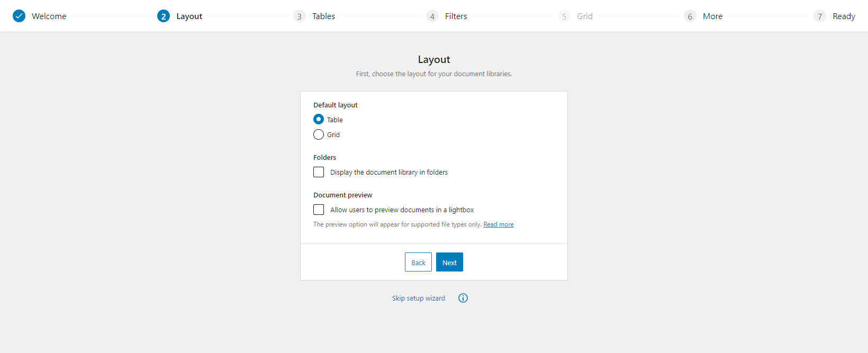The height and width of the screenshot is (353, 868).
Task: Click the step 4 Filters circle icon
Action: click(x=431, y=16)
